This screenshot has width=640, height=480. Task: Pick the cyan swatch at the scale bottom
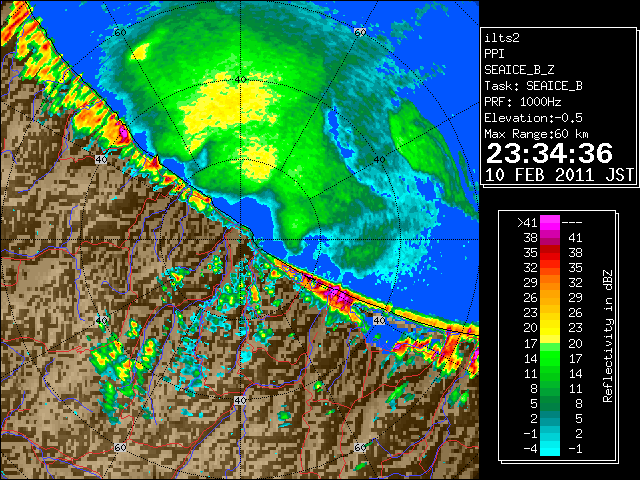click(550, 449)
